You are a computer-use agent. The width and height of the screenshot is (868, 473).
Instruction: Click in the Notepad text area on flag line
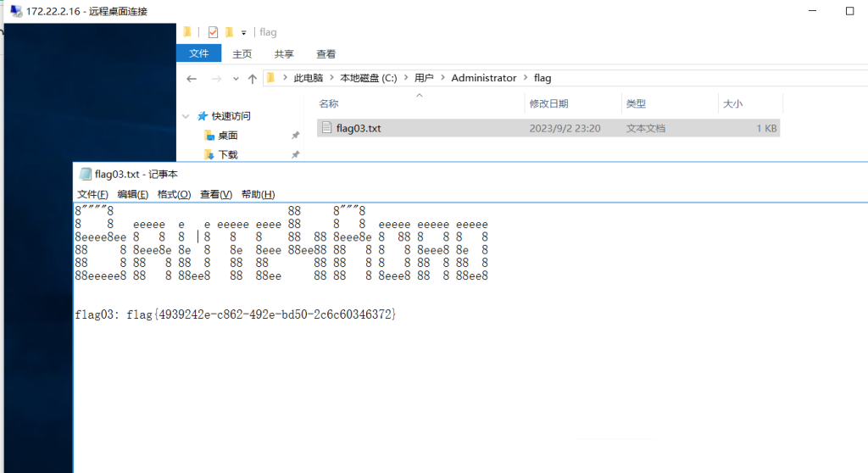point(236,315)
